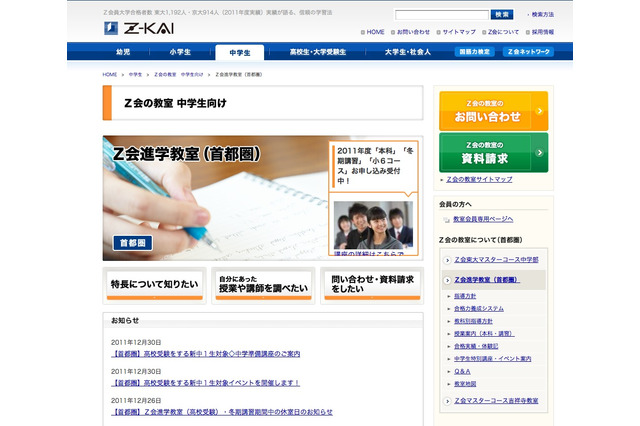The height and width of the screenshot is (426, 640).
Task: Click the green 資料請求 banner button
Action: [493, 153]
